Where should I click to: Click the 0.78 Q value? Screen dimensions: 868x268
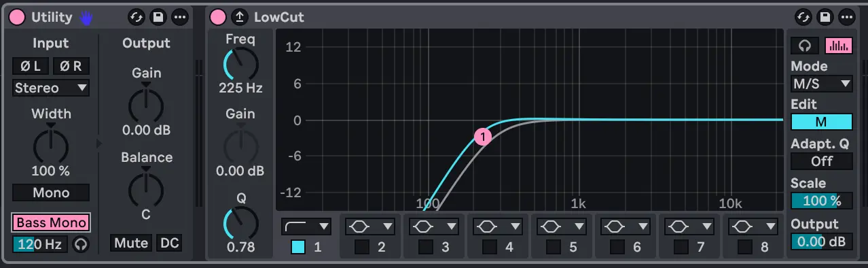point(240,248)
